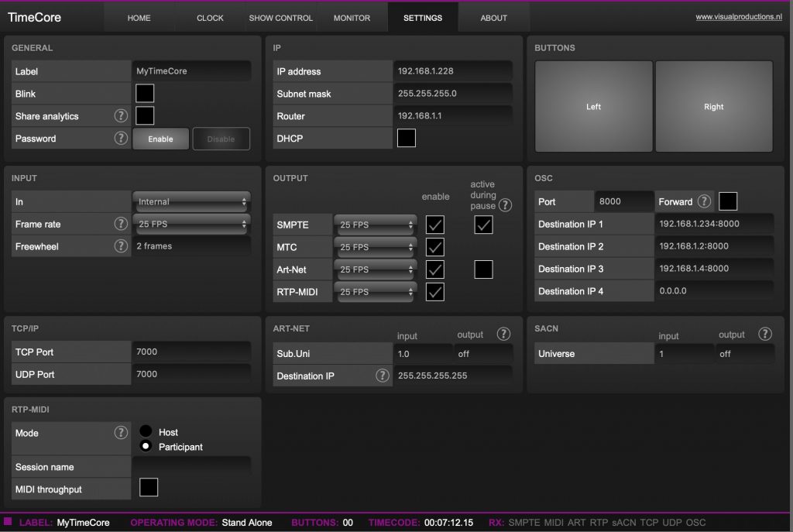Uncheck the RTP-MIDI enable checkbox
793x532 pixels.
435,292
